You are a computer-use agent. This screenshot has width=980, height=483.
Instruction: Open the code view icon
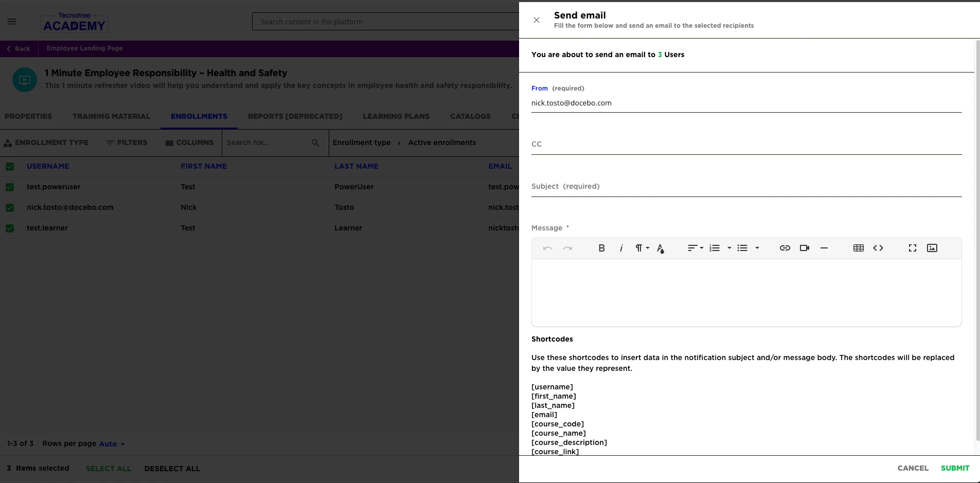pos(878,248)
